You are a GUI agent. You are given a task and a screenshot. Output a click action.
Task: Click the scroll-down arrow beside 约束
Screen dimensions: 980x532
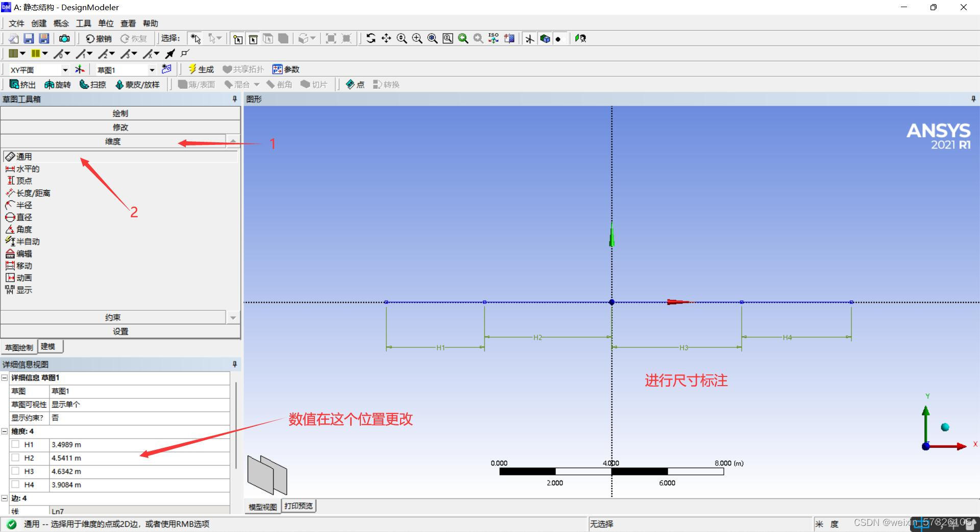click(x=233, y=318)
